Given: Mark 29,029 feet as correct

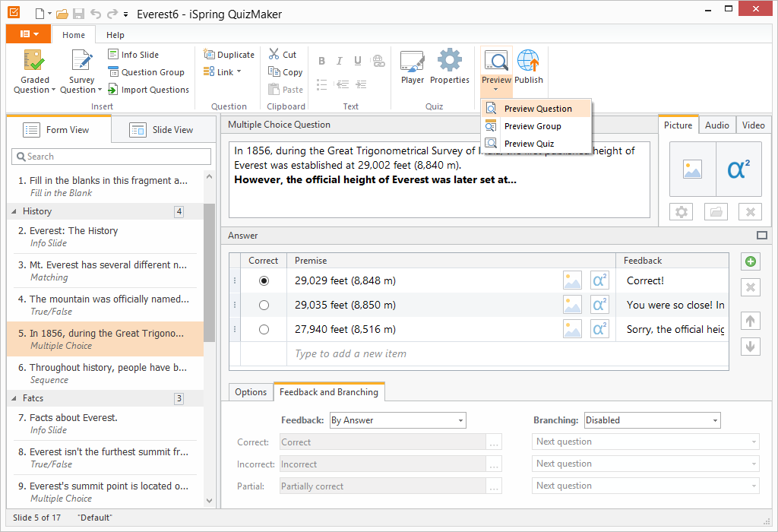Looking at the screenshot, I should coord(264,281).
